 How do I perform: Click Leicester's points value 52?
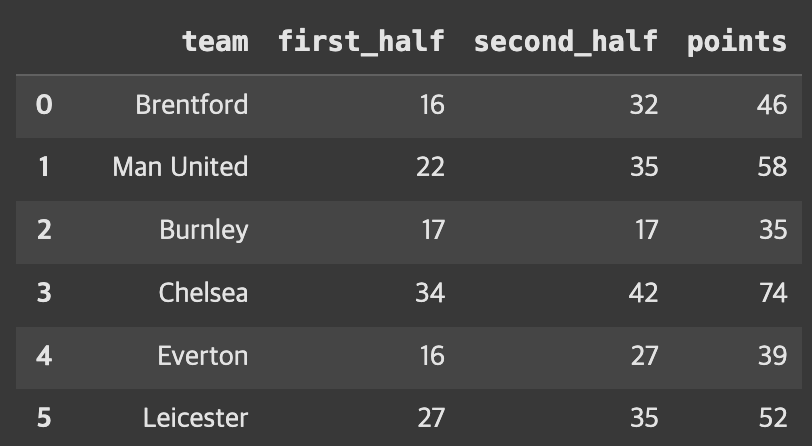tap(773, 419)
